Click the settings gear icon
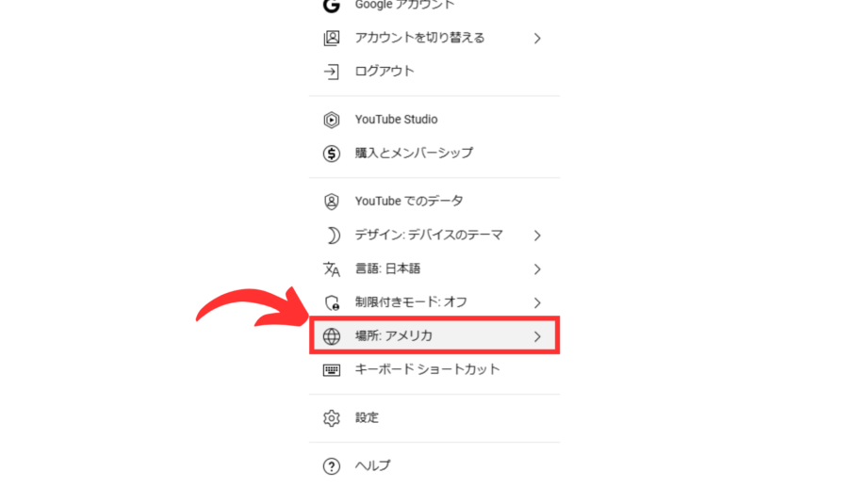This screenshot has width=868, height=488. pos(331,418)
